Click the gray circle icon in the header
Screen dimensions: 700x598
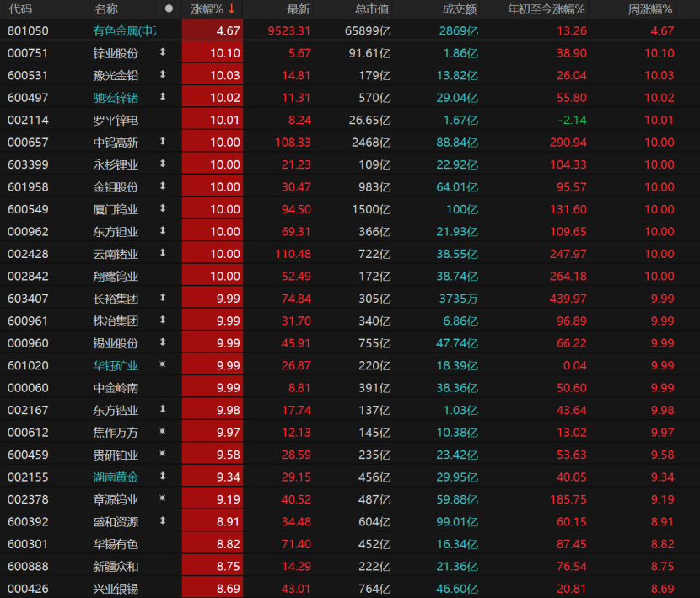(169, 8)
